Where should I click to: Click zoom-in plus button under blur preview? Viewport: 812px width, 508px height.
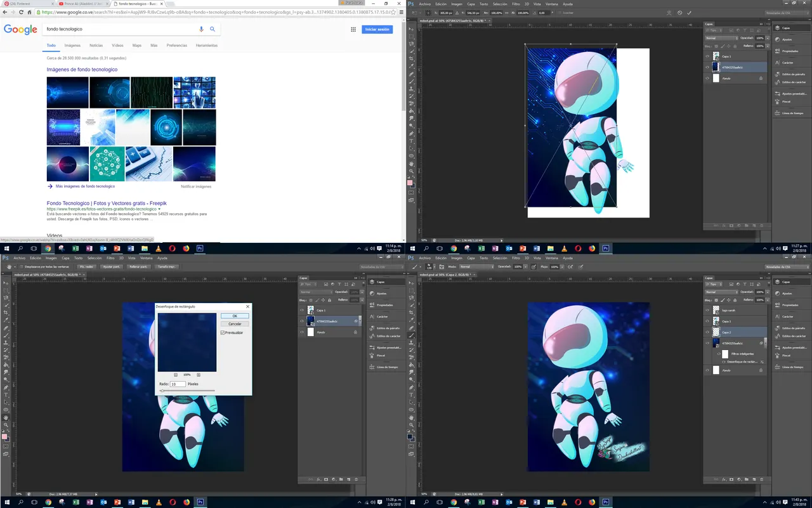[x=199, y=375]
